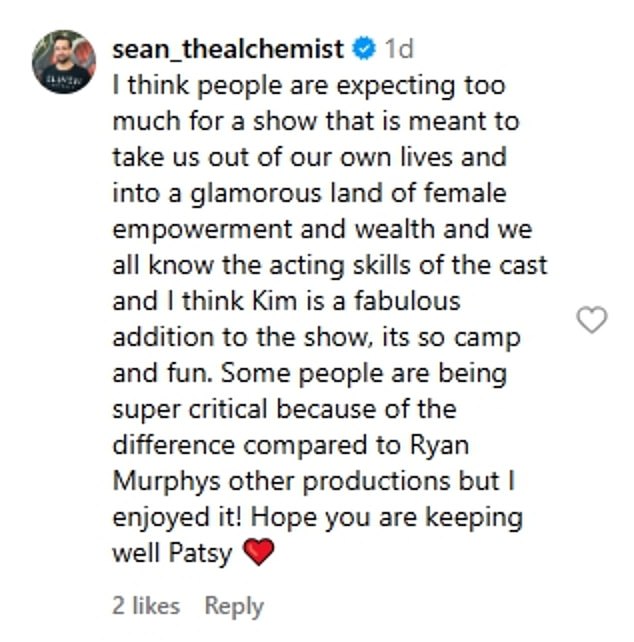This screenshot has width=634, height=642.
Task: Click the red heart emoji after Patsy
Action: (258, 553)
